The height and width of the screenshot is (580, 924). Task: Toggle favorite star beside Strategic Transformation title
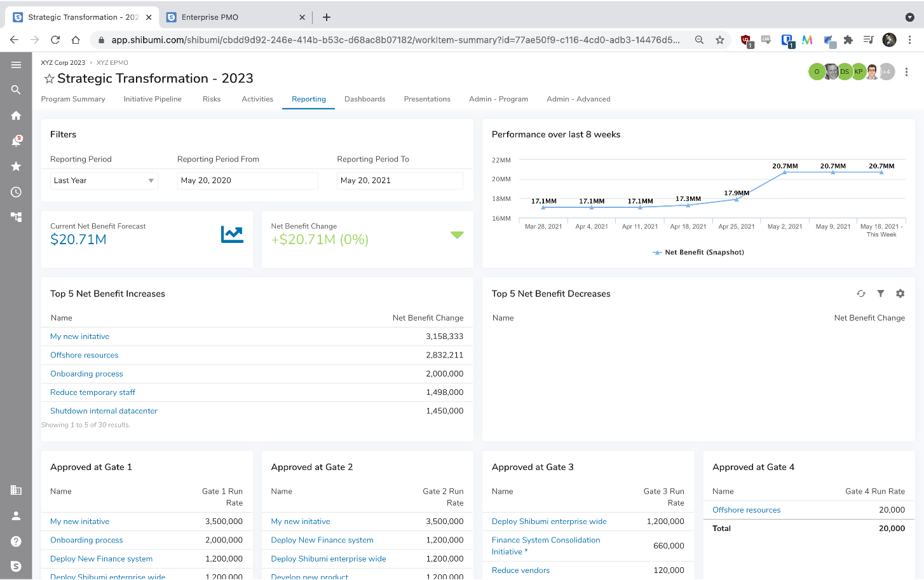tap(49, 79)
